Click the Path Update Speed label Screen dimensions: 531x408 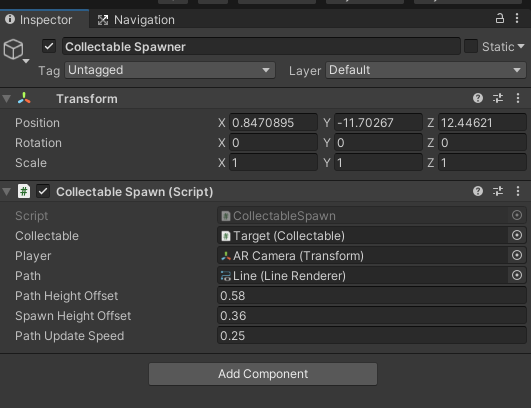[69, 336]
